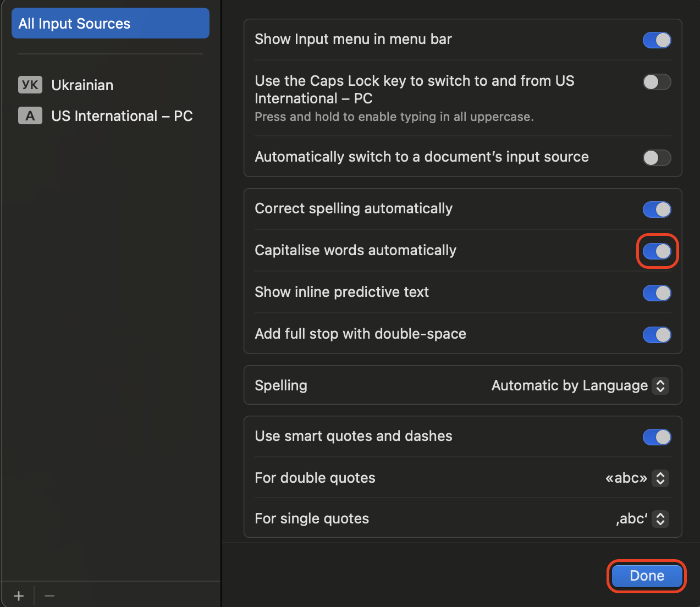Disable Show Input menu in menu bar
700x607 pixels.
657,40
